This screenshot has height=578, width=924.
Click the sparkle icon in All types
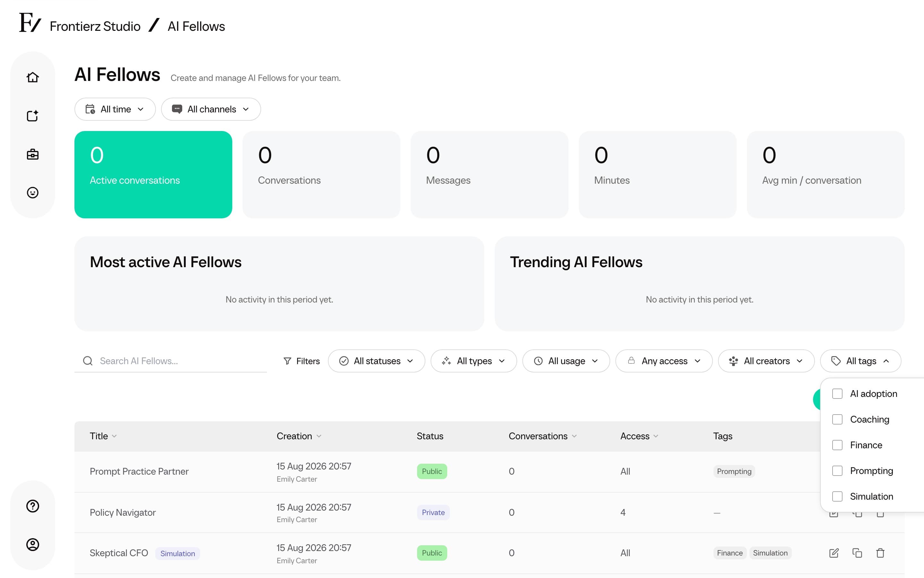click(446, 361)
